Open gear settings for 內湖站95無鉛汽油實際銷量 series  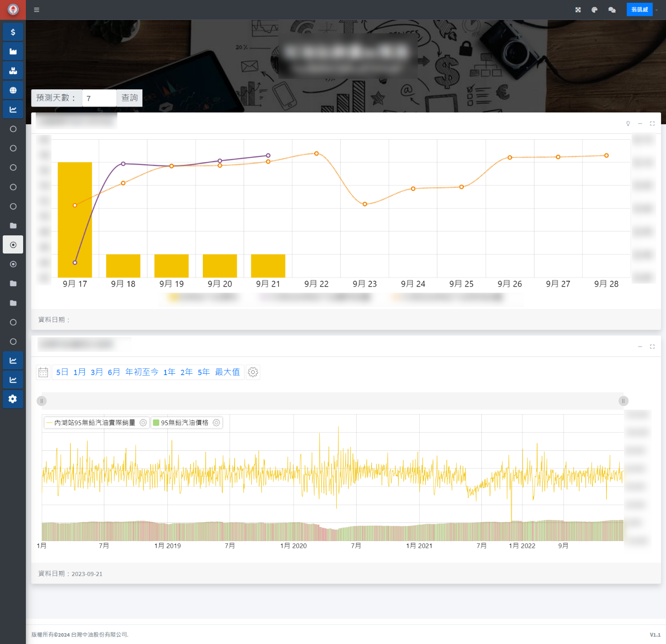tap(143, 423)
